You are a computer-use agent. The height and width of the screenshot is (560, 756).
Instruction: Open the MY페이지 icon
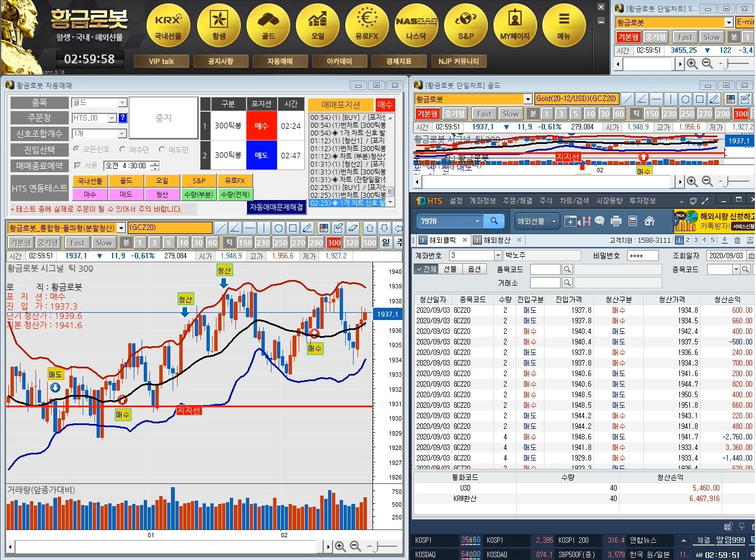(515, 25)
